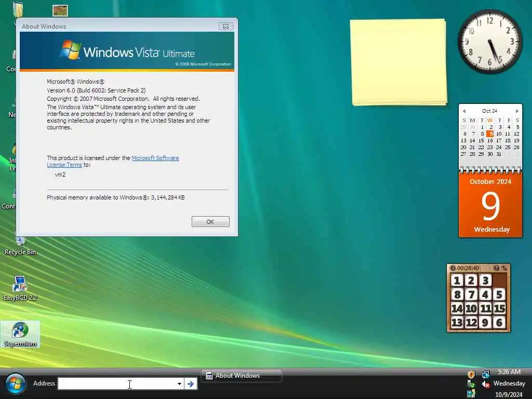
Task: Click puzzle tile 14
Action: click(x=457, y=309)
